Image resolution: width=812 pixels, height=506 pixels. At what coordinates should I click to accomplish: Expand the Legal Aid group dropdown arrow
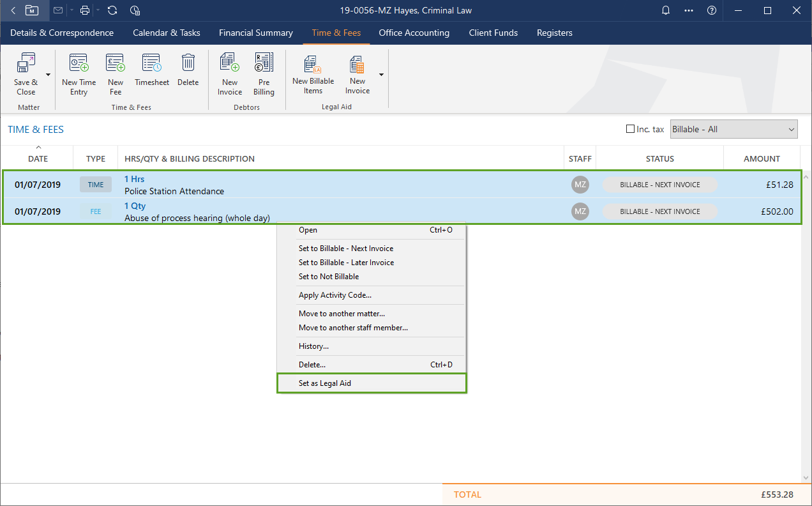coord(382,75)
